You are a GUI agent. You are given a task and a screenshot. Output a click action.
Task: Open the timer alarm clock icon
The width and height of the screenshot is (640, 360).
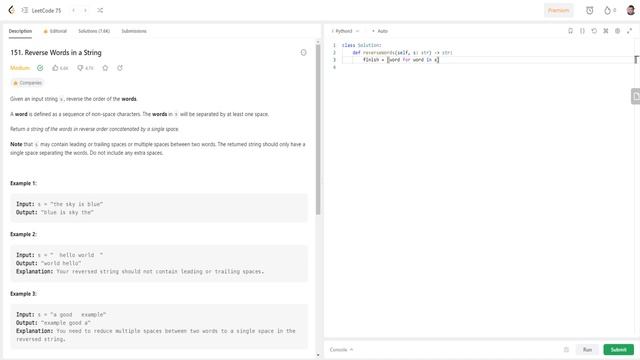click(589, 11)
